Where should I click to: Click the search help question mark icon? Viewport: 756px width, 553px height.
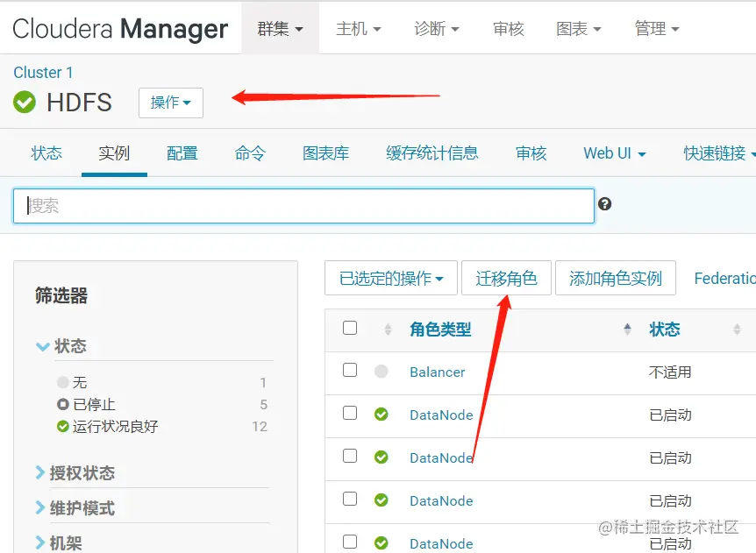tap(604, 204)
